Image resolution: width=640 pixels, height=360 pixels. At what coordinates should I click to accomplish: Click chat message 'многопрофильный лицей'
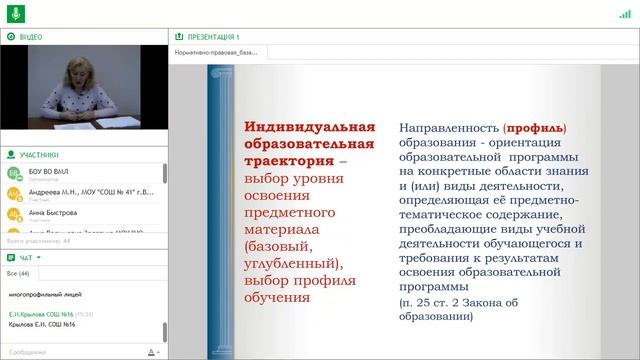pos(45,294)
